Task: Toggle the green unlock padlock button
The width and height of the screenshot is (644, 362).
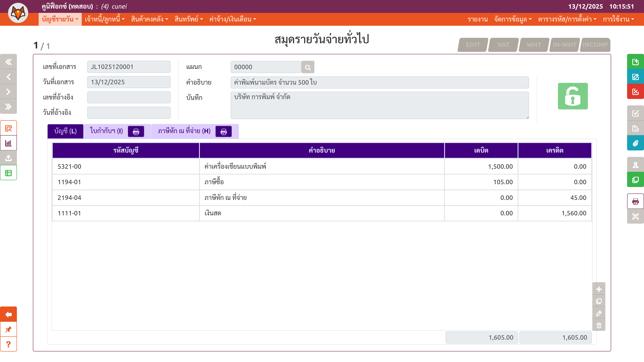Action: coord(573,96)
